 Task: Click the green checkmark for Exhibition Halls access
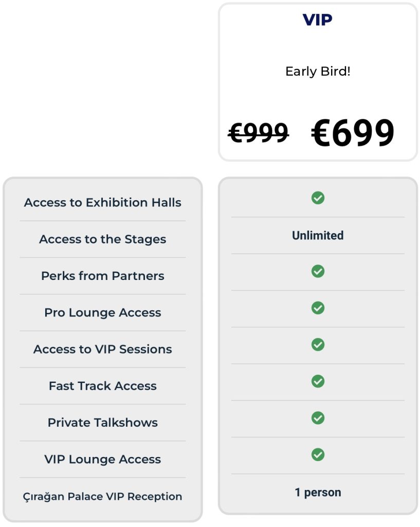pos(318,198)
